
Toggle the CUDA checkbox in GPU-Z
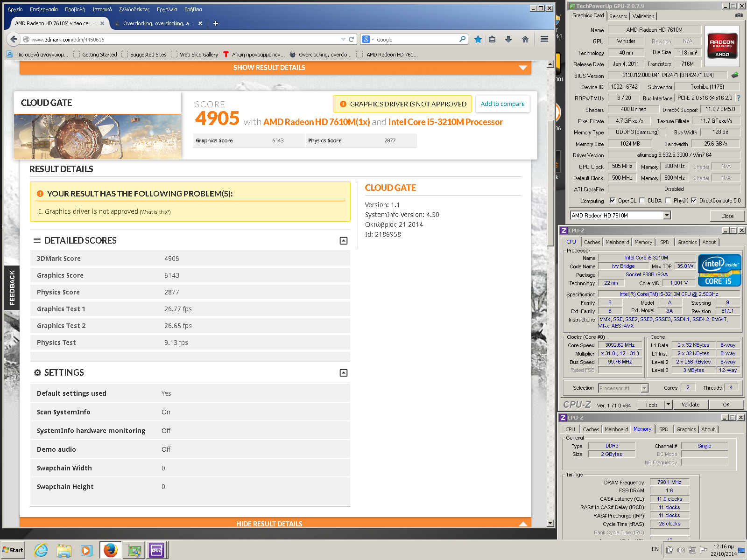click(642, 201)
